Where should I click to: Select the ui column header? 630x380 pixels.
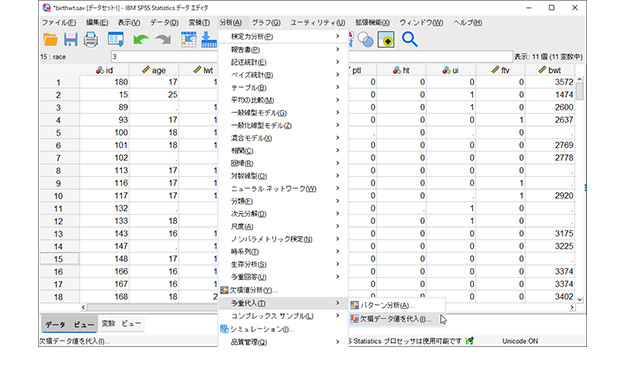coord(450,70)
